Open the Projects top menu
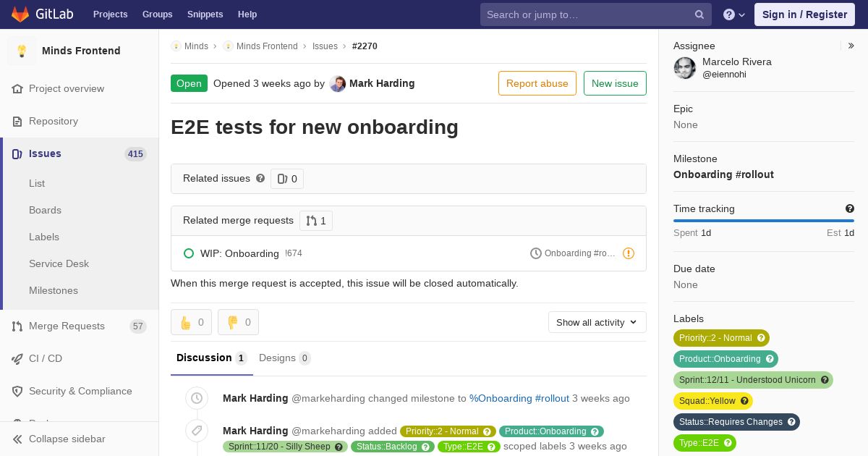 point(110,14)
